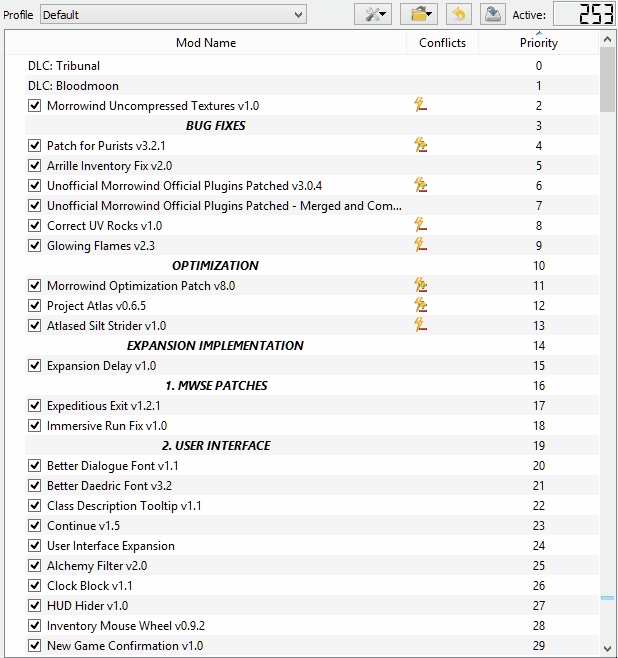Select Immersive Run Fix v1.0 row
The image size is (618, 658).
[x=312, y=426]
